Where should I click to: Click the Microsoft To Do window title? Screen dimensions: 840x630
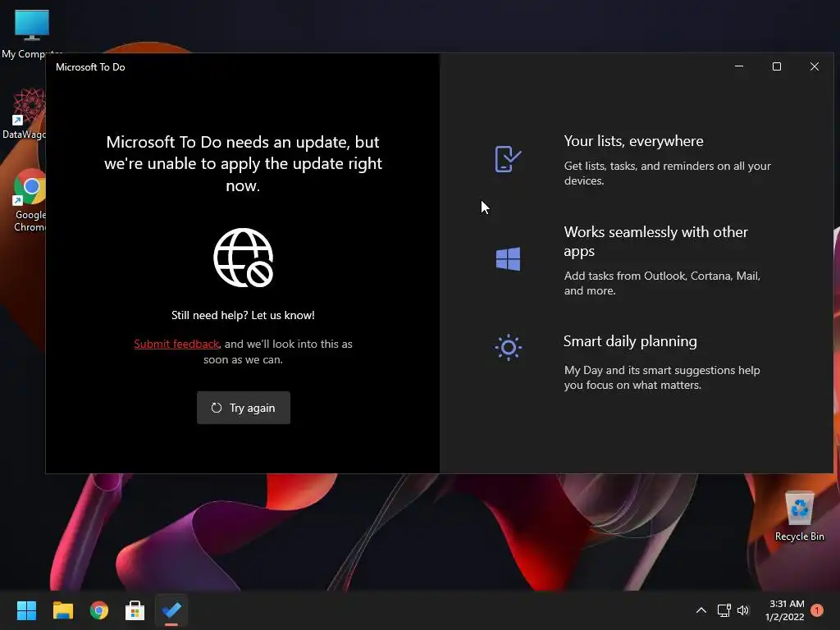pyautogui.click(x=90, y=67)
